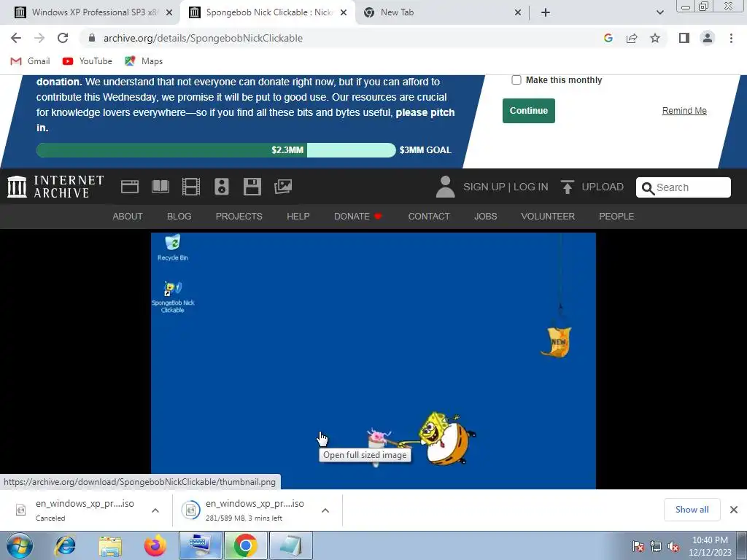Open the YouTube bookmark

pos(88,61)
